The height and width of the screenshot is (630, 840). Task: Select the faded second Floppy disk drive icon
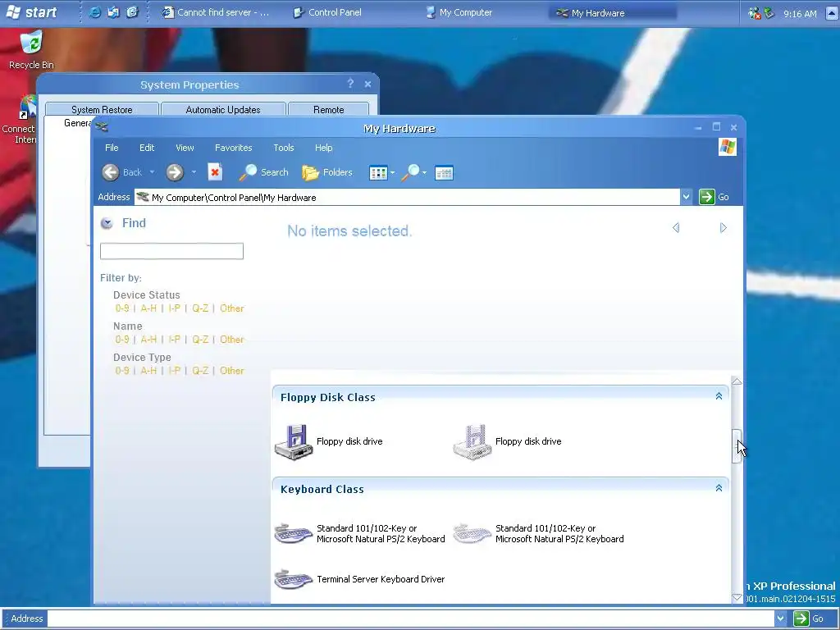472,442
